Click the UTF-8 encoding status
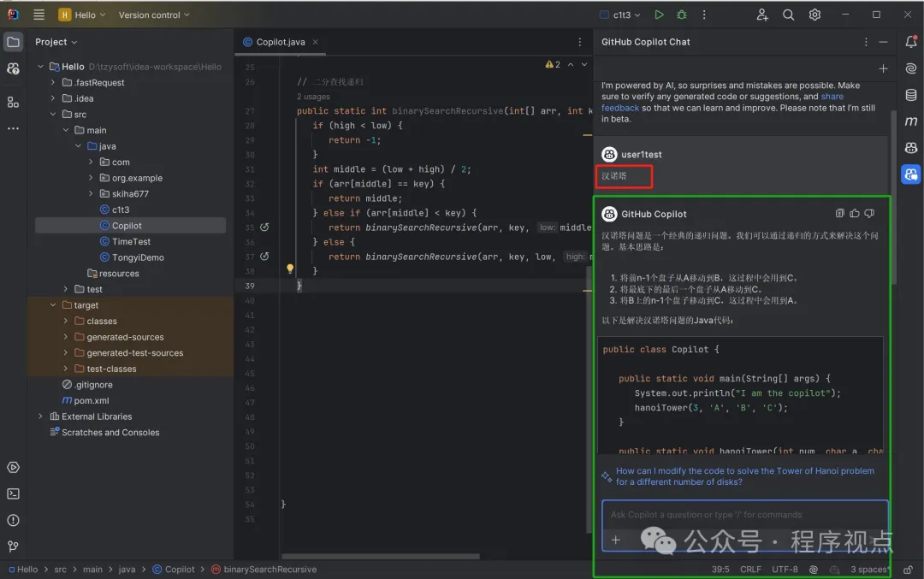The image size is (924, 579). click(785, 569)
